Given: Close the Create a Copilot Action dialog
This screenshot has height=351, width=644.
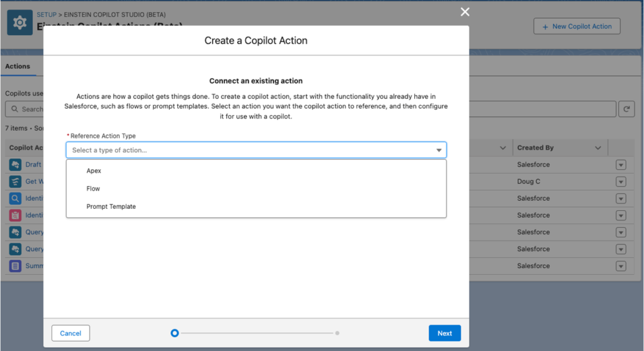Looking at the screenshot, I should click(465, 12).
